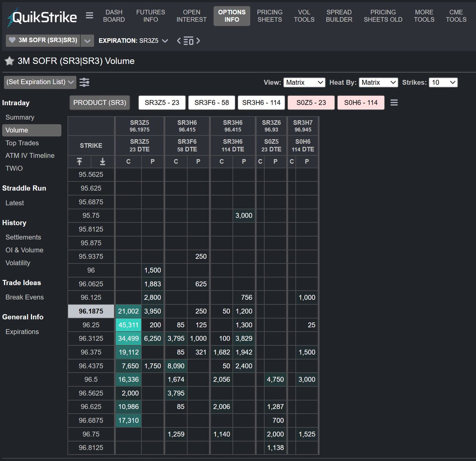
Task: Click the 6,250 put volume cell
Action: (152, 338)
